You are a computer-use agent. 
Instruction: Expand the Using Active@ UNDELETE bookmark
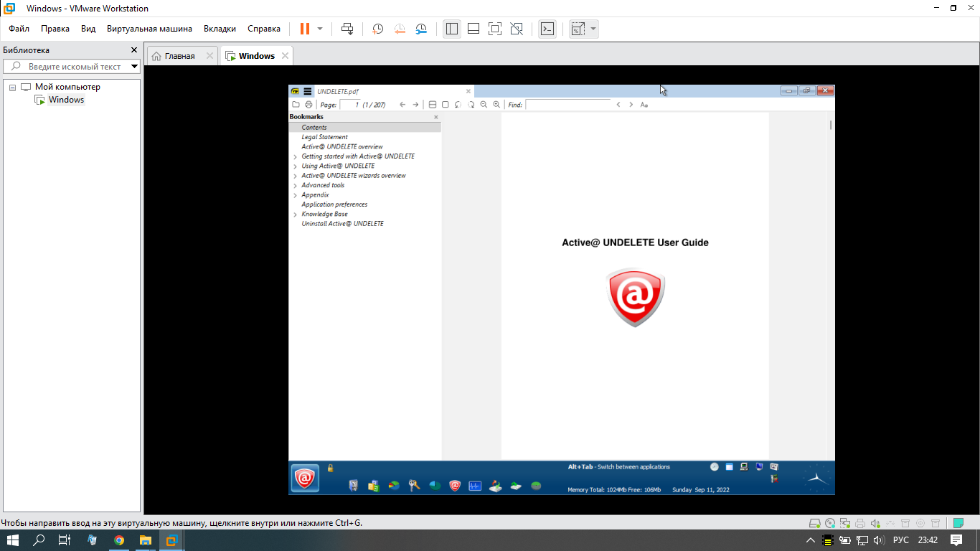click(295, 166)
